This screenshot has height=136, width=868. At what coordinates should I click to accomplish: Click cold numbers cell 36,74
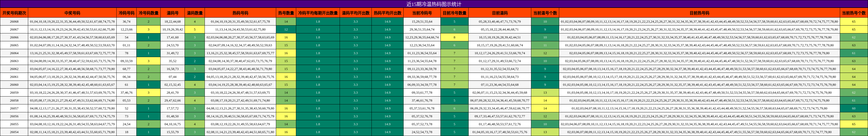[x=126, y=22]
